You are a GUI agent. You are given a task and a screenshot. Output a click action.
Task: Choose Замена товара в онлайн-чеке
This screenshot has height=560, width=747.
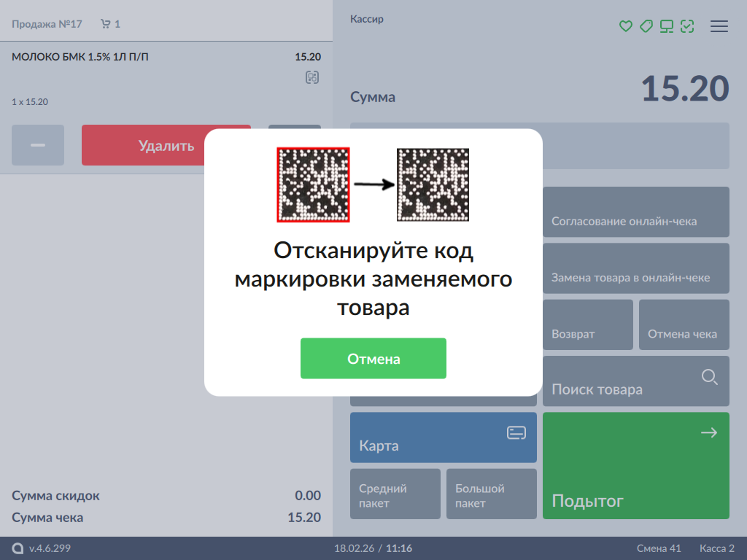(635, 268)
